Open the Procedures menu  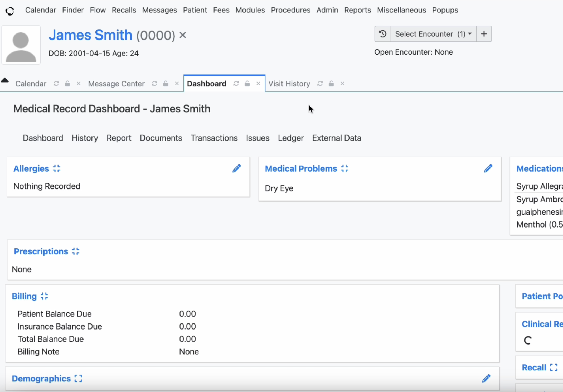pyautogui.click(x=290, y=10)
